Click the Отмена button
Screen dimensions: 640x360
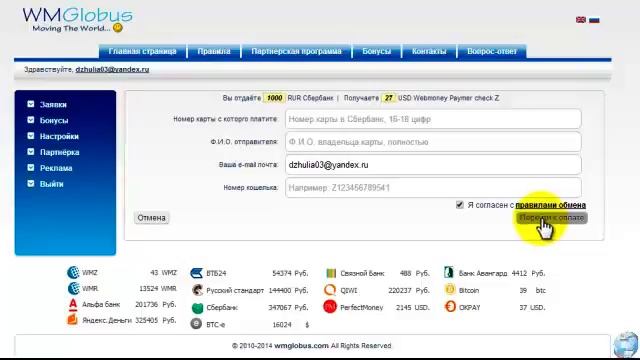click(151, 218)
